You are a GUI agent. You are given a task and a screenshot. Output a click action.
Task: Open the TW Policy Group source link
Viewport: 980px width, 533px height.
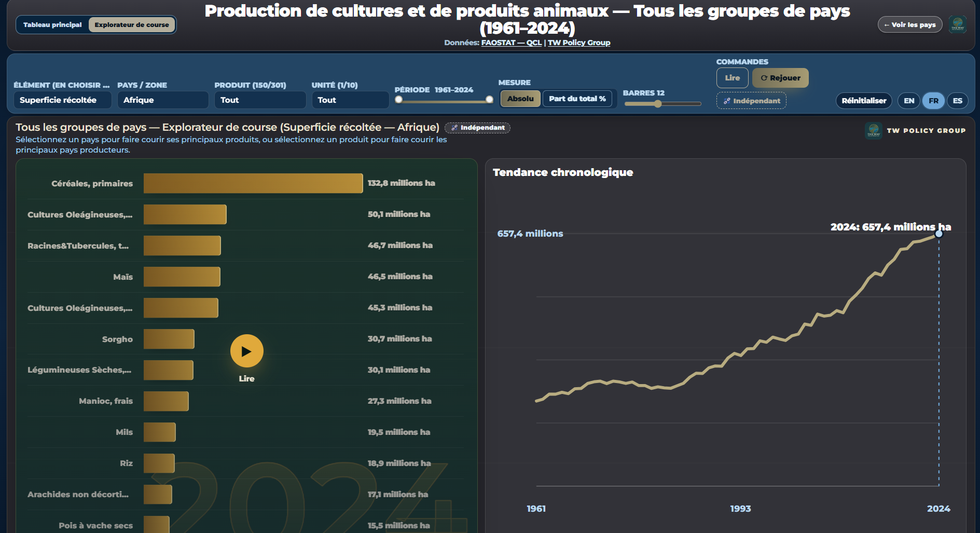pyautogui.click(x=579, y=43)
